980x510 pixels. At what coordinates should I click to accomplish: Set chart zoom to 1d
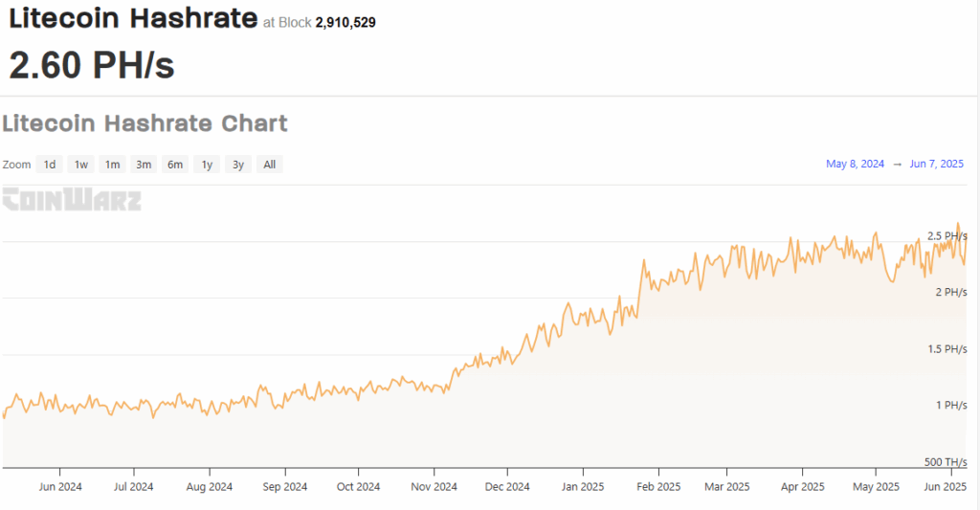(50, 165)
